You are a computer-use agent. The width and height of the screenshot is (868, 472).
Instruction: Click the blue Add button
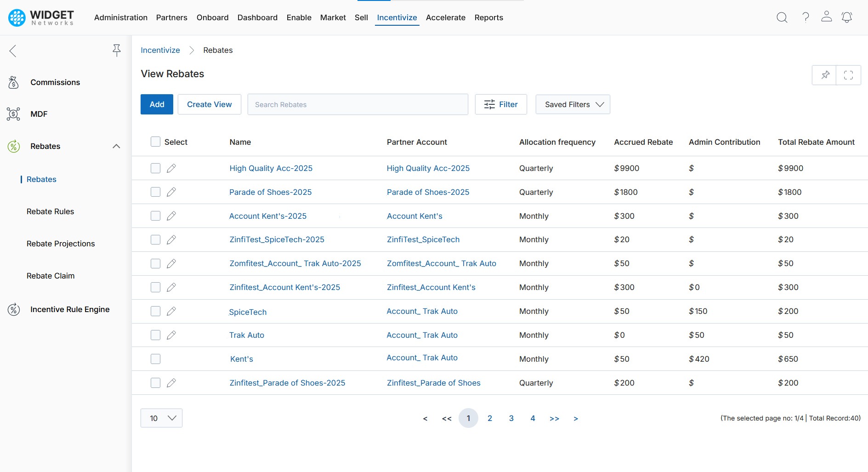coord(157,104)
